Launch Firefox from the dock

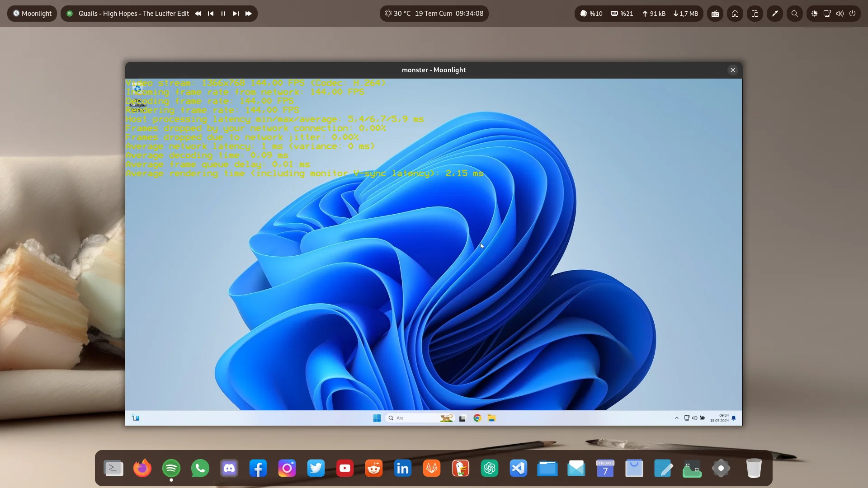(142, 469)
